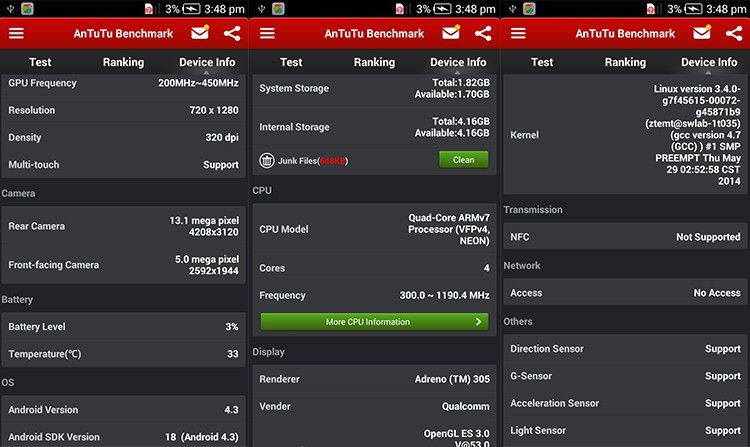Screen dimensions: 750x447
Task: Tap Transmission section header
Action: [533, 209]
